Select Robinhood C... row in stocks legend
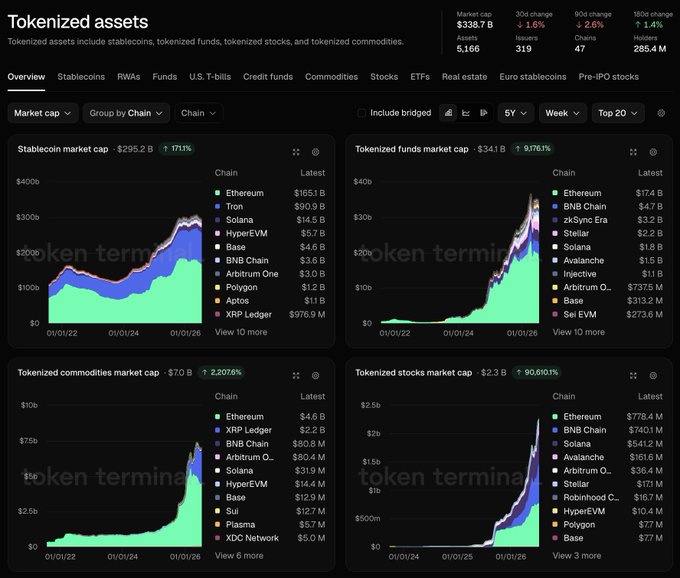Screen dimensions: 680x578 tap(607, 497)
